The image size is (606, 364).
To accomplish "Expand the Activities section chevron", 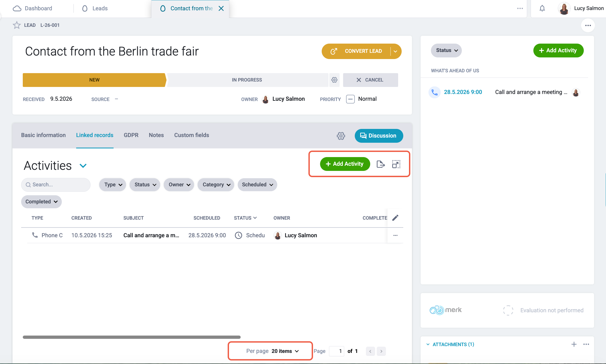I will 83,166.
